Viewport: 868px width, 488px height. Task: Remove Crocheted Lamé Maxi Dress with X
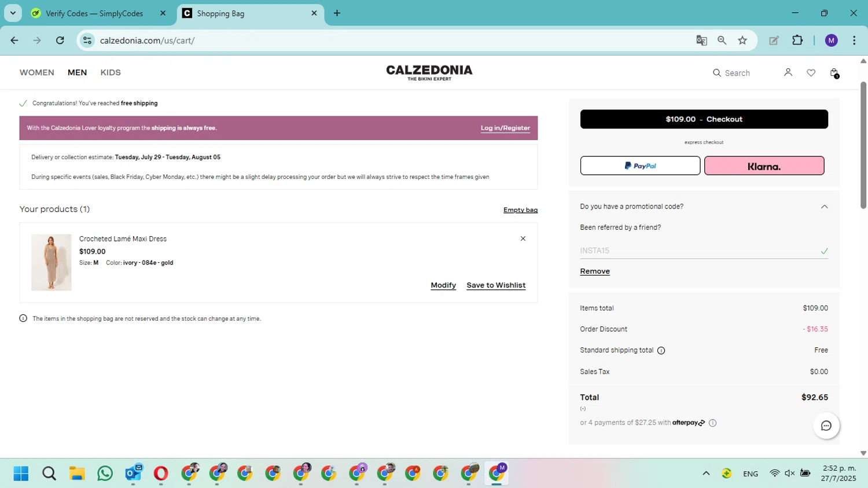click(523, 239)
